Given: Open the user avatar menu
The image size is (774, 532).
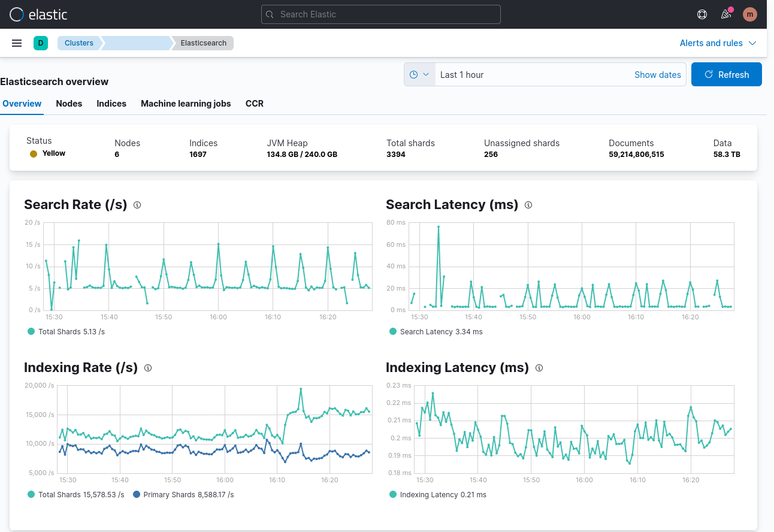Looking at the screenshot, I should point(750,14).
